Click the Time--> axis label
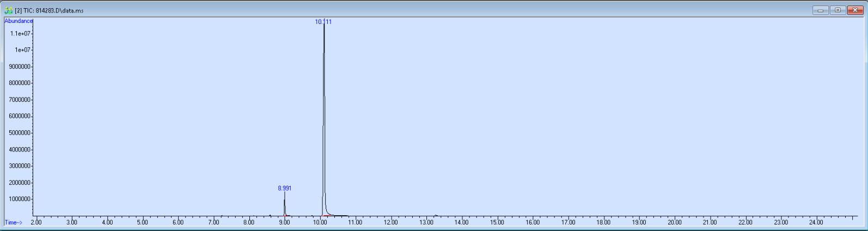 tap(14, 222)
